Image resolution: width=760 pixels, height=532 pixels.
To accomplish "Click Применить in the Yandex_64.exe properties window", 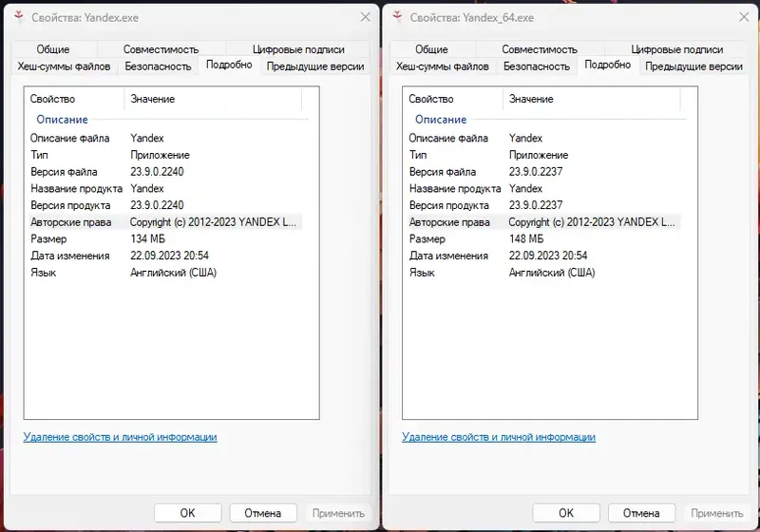I will [717, 513].
